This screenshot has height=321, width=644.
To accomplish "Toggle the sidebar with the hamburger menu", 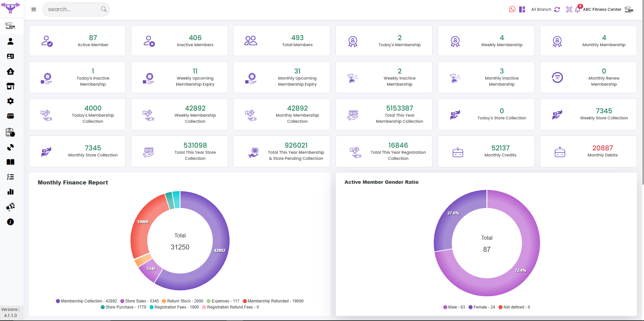I will (x=34, y=9).
